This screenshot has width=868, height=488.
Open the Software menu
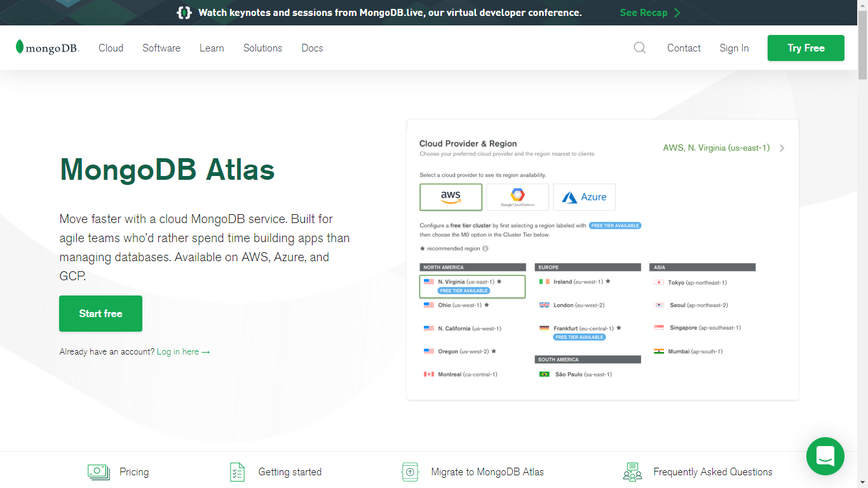point(161,48)
